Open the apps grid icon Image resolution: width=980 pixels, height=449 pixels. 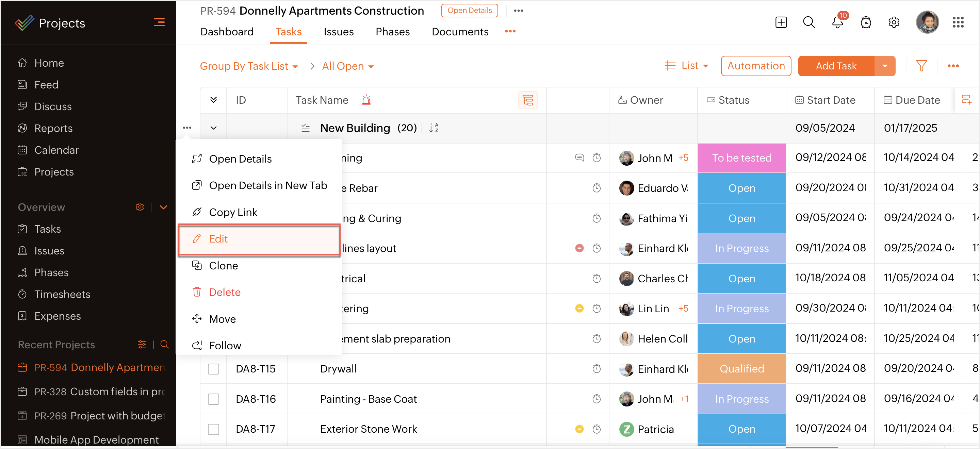click(958, 22)
